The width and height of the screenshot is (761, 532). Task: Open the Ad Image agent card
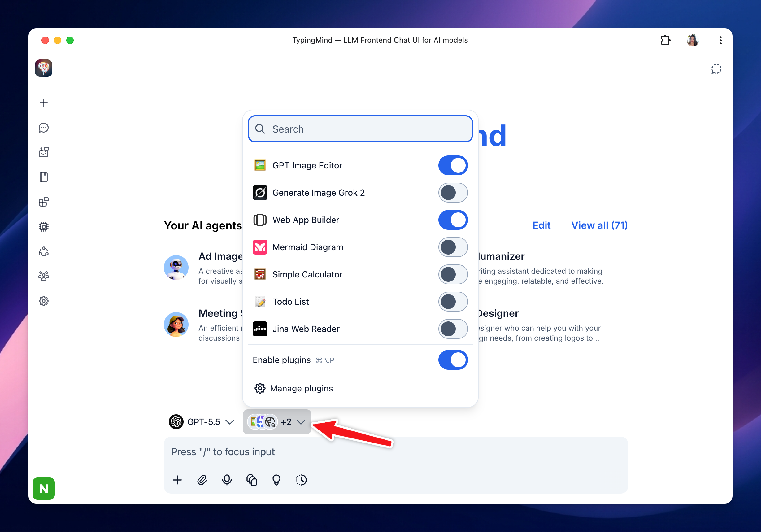[x=203, y=268]
